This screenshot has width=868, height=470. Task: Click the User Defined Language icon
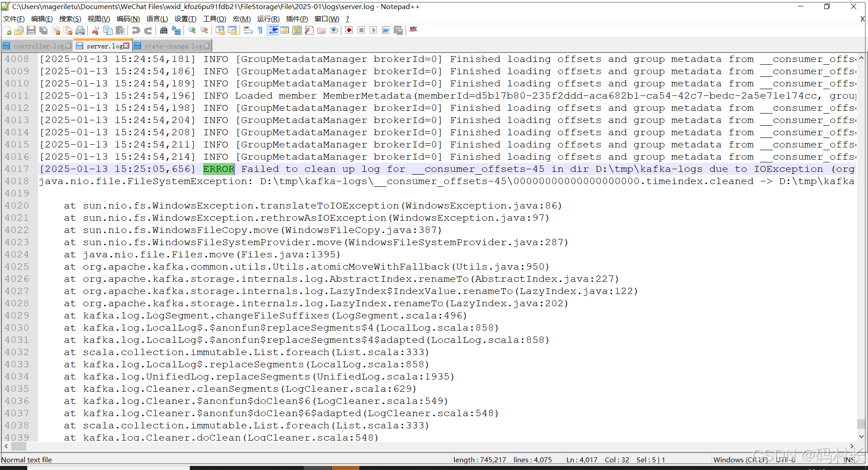[285, 30]
